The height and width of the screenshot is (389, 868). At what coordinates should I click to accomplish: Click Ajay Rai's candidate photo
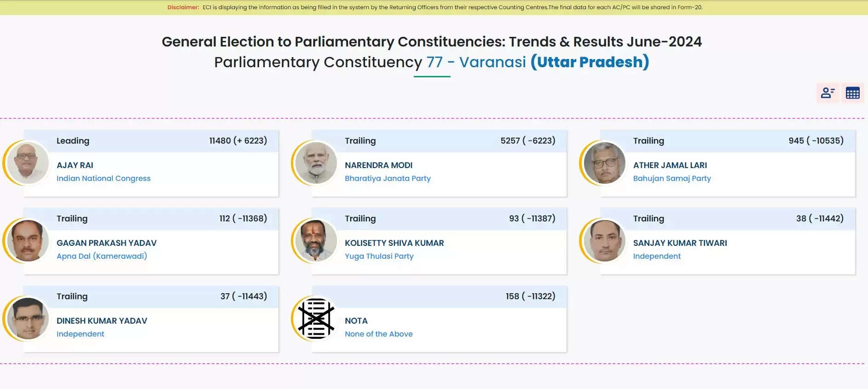[28, 163]
